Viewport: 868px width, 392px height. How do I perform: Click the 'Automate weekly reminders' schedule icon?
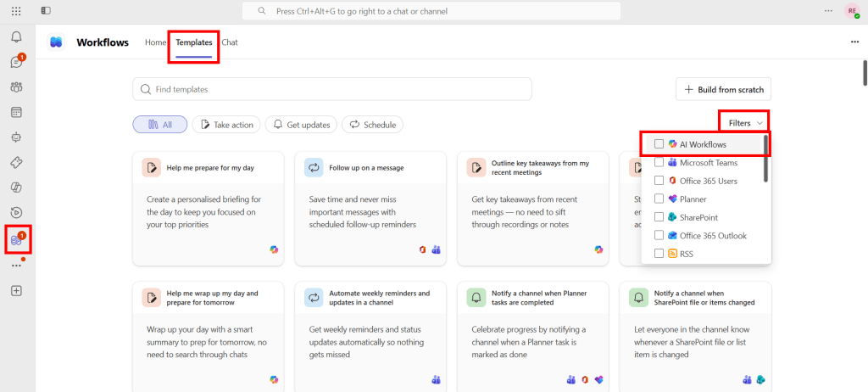314,297
